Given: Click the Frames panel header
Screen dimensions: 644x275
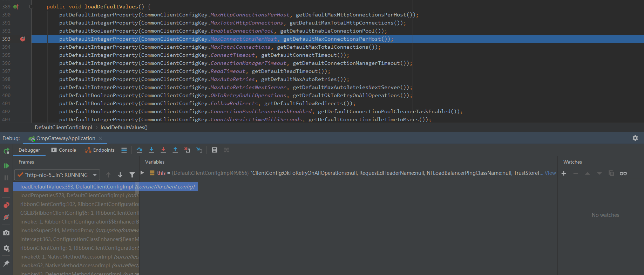Looking at the screenshot, I should coord(26,162).
